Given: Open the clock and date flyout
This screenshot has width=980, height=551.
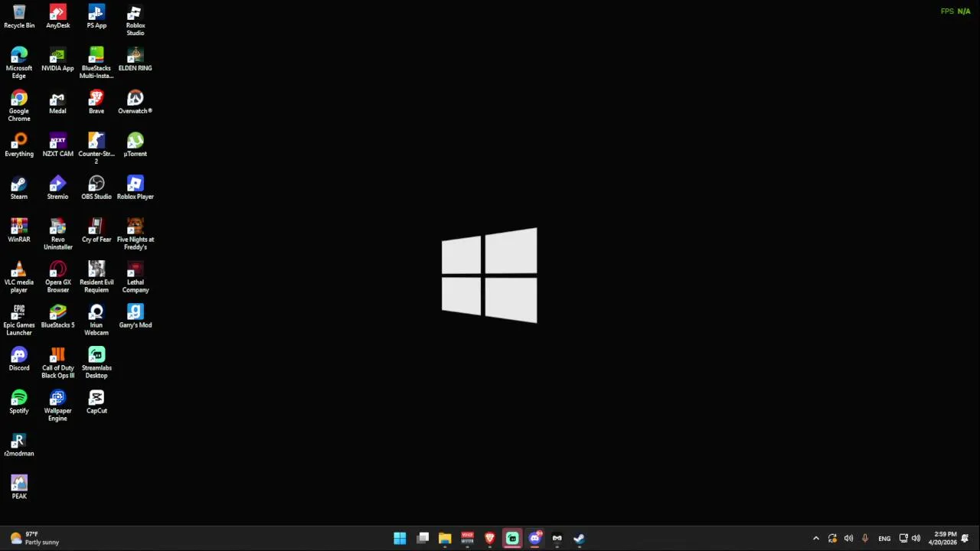Looking at the screenshot, I should tap(942, 539).
